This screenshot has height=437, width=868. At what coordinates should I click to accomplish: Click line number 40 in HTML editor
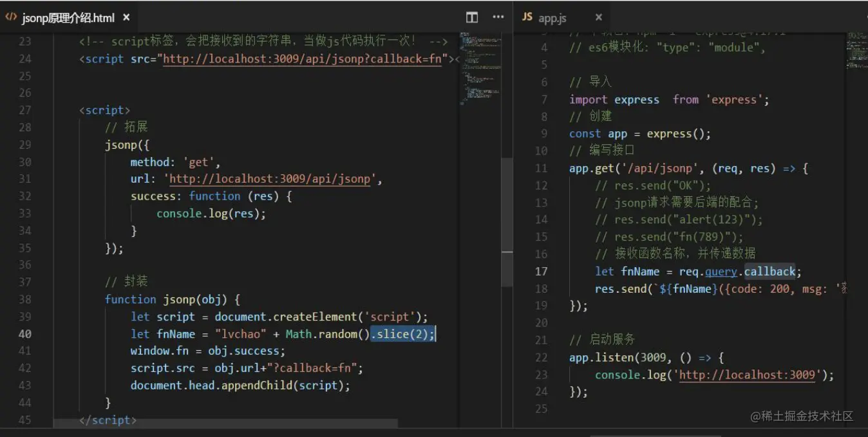pyautogui.click(x=24, y=333)
